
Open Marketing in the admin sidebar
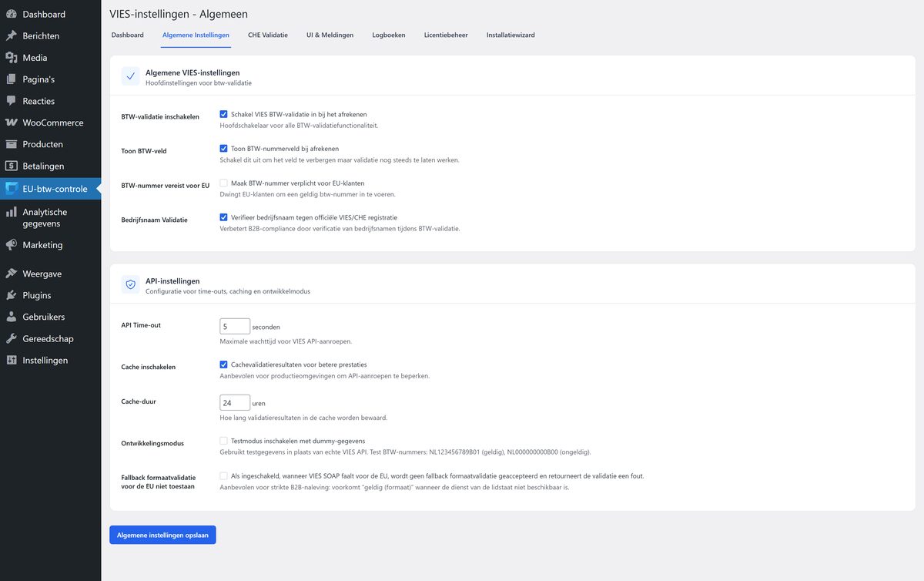pyautogui.click(x=50, y=244)
